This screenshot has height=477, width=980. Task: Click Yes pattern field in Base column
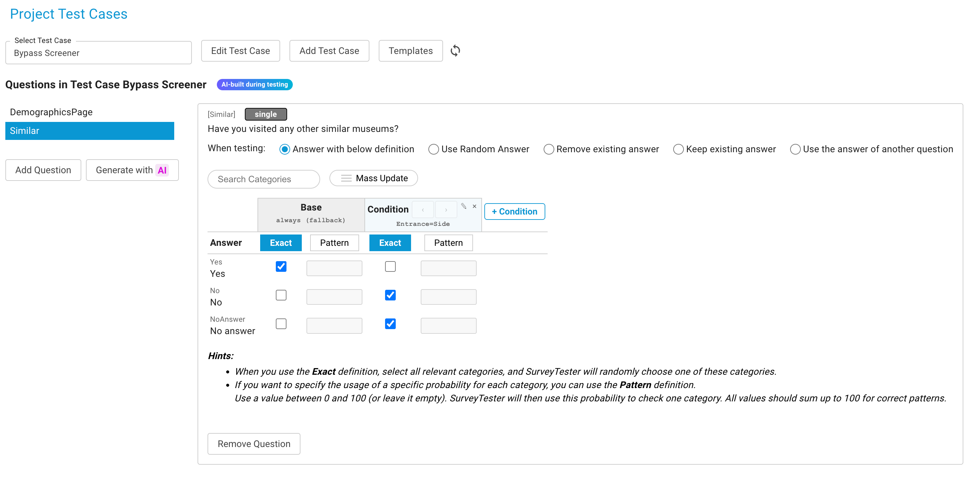[x=334, y=268]
